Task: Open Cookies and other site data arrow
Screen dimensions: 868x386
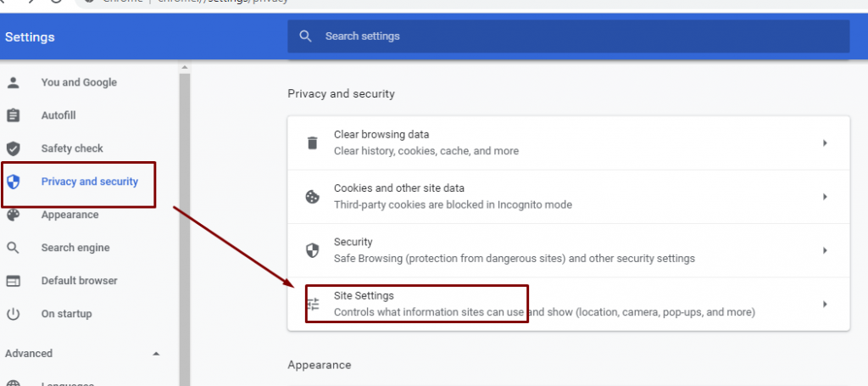Action: click(x=825, y=197)
